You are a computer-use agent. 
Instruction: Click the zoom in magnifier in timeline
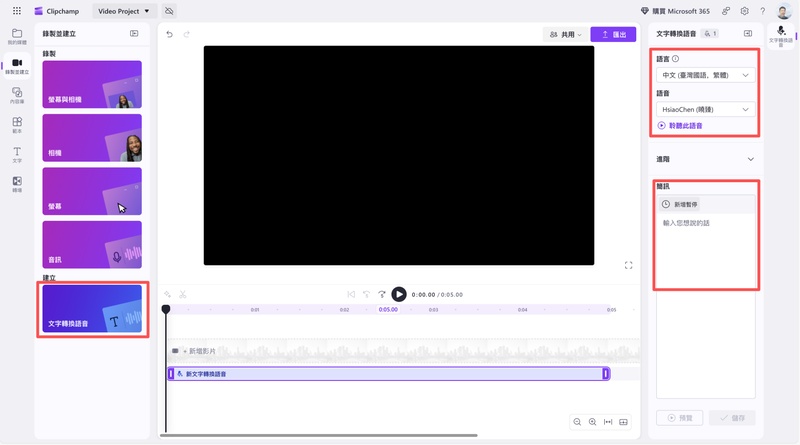coord(592,422)
